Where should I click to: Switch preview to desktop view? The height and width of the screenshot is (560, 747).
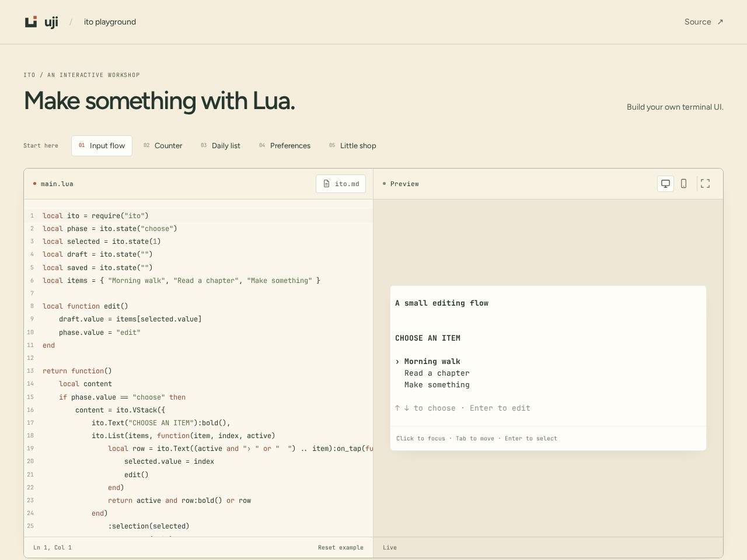pyautogui.click(x=665, y=184)
